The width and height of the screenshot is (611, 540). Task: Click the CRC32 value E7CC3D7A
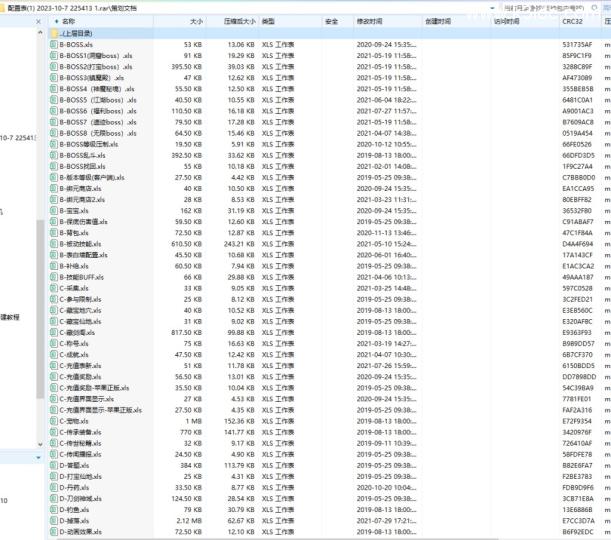point(578,521)
